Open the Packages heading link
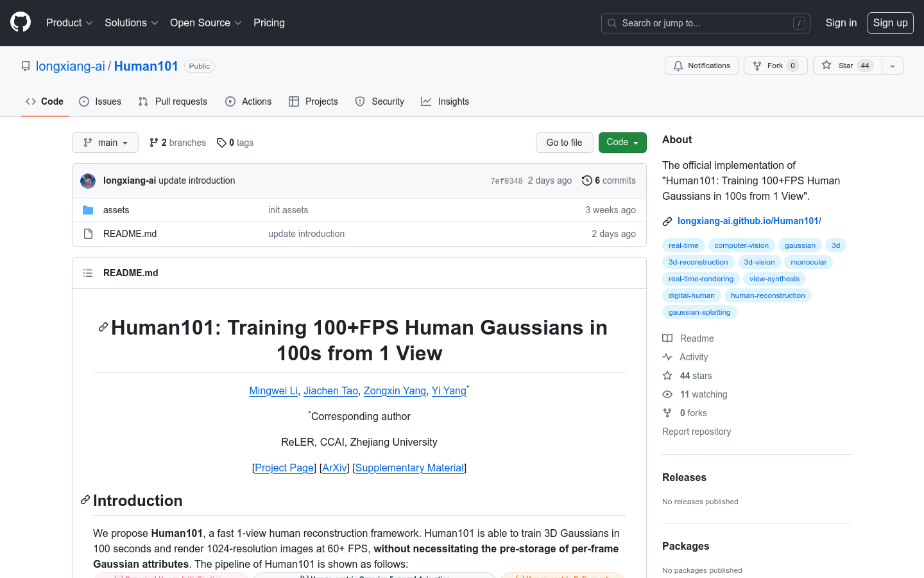924x578 pixels. tap(685, 546)
